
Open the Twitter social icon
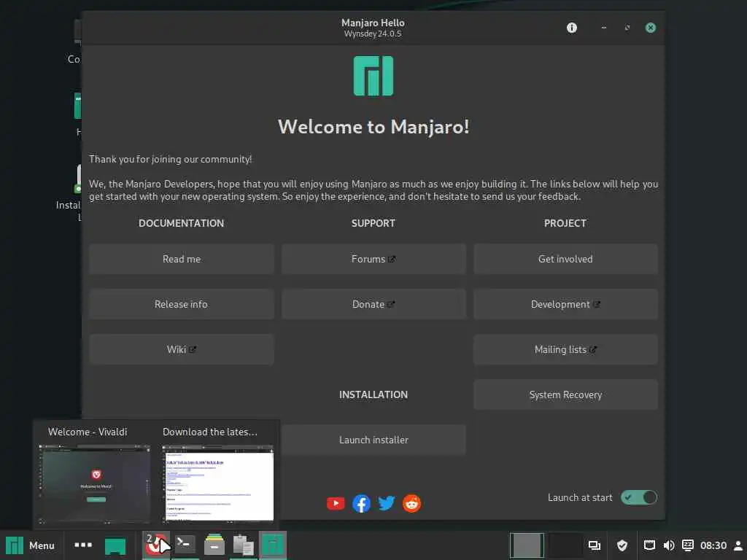pos(387,503)
